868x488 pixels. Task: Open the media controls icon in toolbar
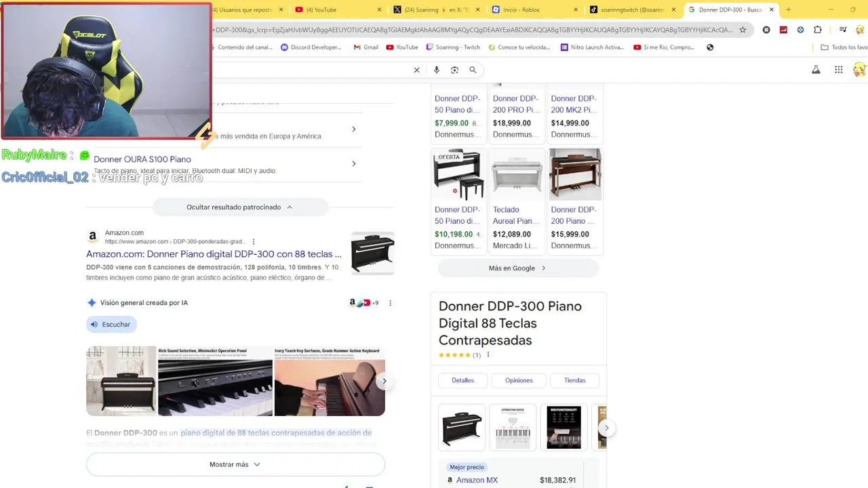pyautogui.click(x=843, y=30)
